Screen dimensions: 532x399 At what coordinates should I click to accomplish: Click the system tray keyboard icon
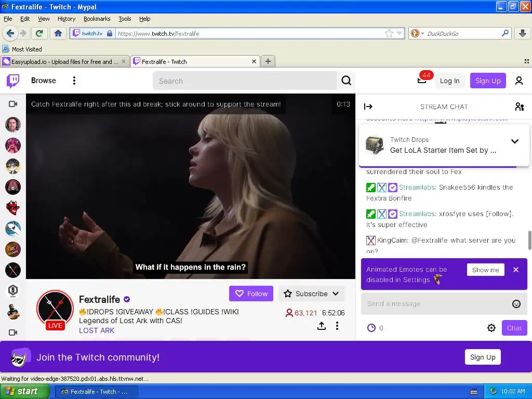474,392
